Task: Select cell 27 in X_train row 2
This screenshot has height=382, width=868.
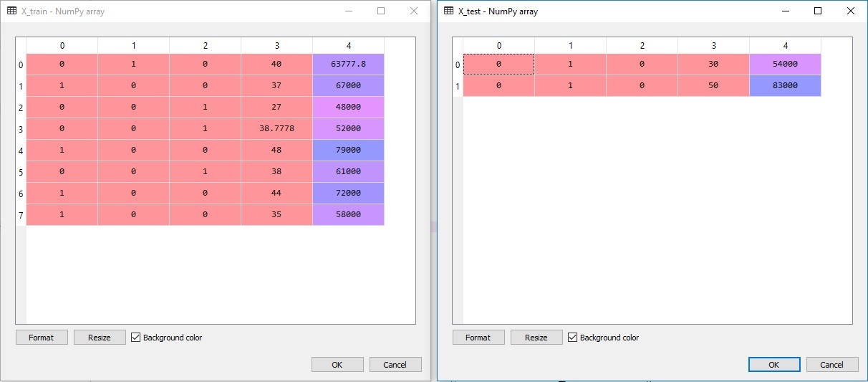Action: 276,107
